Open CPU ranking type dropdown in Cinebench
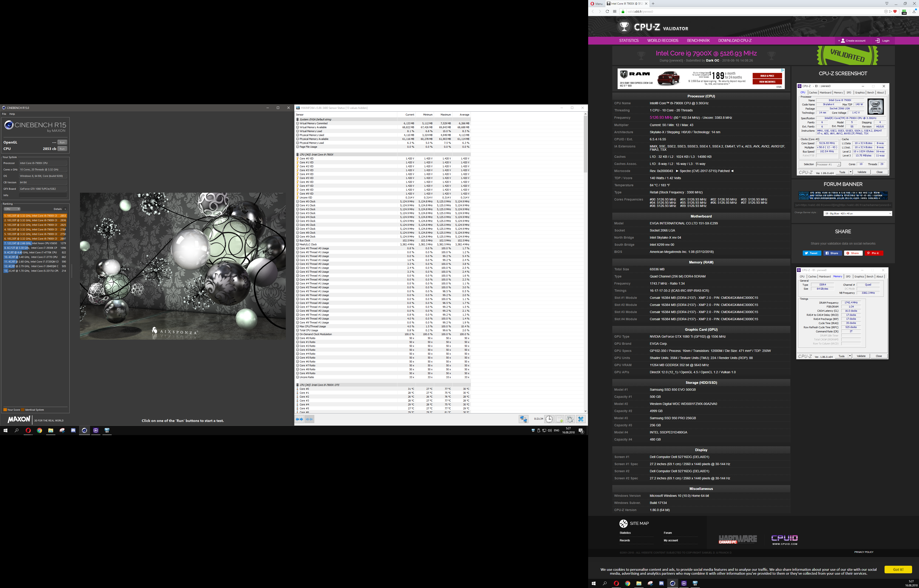 point(12,209)
